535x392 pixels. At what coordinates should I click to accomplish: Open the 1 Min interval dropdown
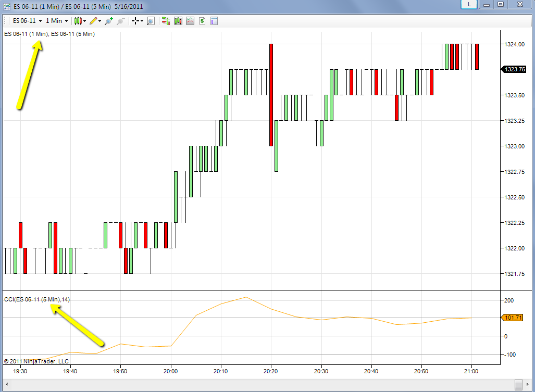click(57, 21)
